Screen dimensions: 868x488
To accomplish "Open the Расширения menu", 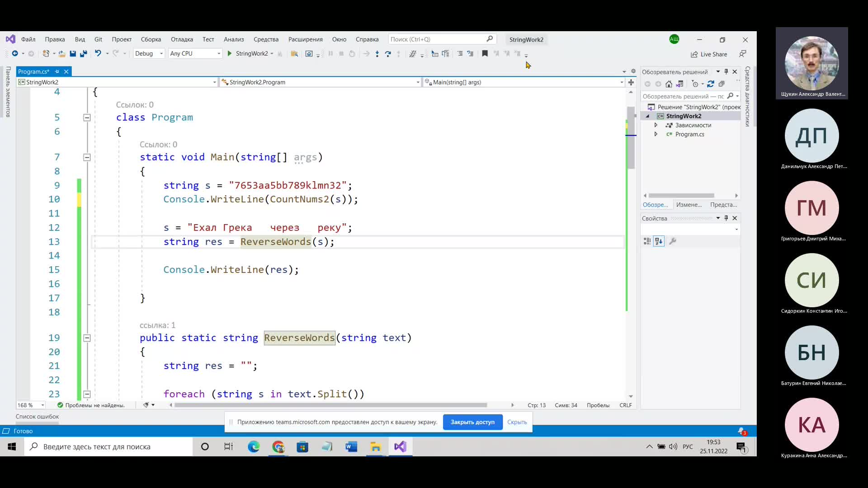I will 306,39.
